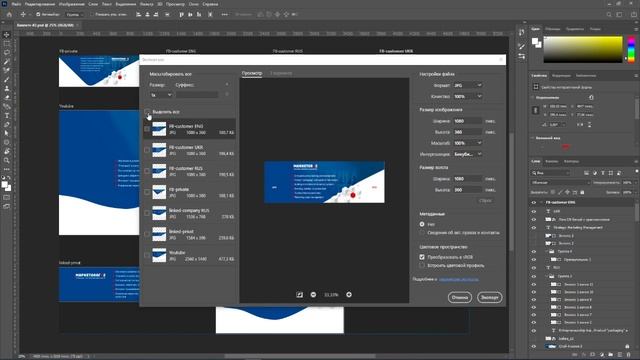The image size is (640, 360).
Task: Open the export options learn-more link
Action: tap(459, 279)
